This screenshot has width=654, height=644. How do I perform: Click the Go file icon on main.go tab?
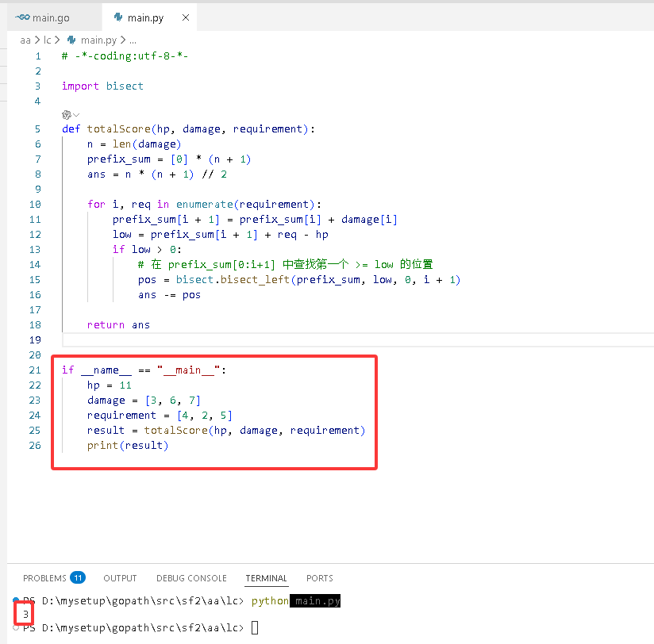[22, 17]
